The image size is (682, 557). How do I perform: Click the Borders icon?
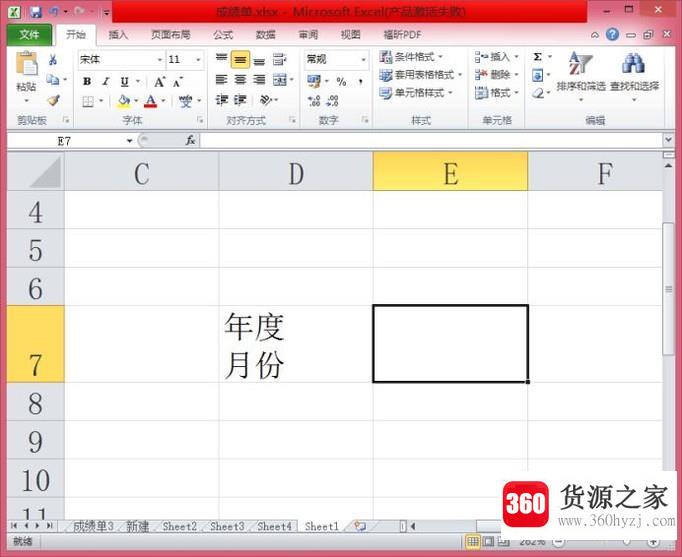click(x=88, y=101)
